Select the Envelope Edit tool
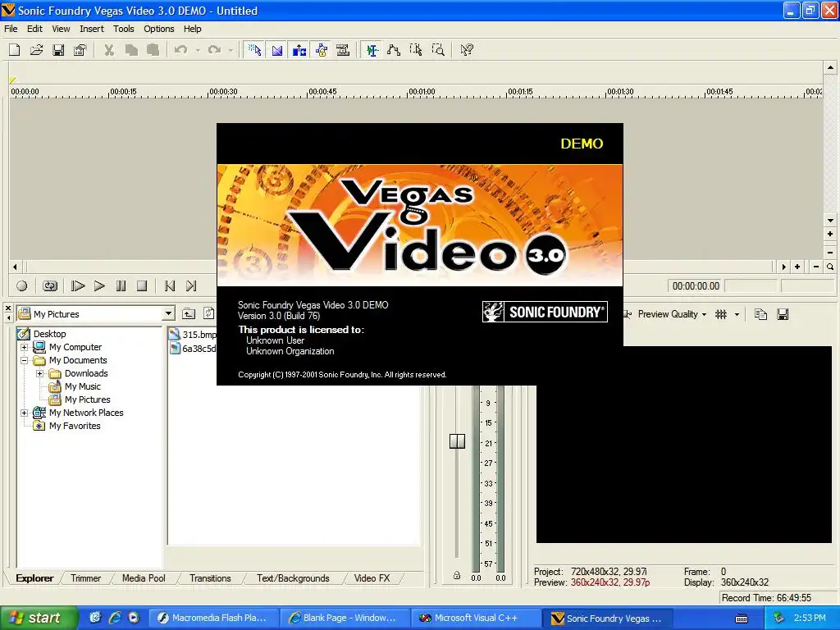Image resolution: width=840 pixels, height=630 pixels. pos(394,50)
